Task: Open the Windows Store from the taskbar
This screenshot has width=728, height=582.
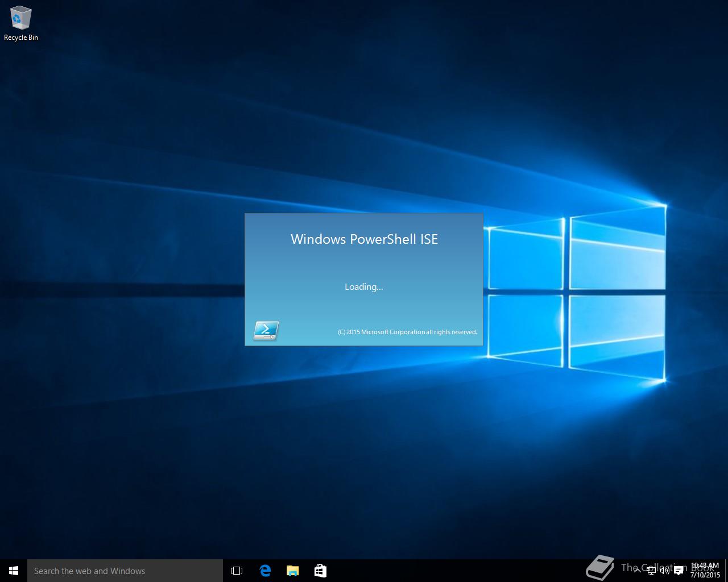Action: (320, 571)
